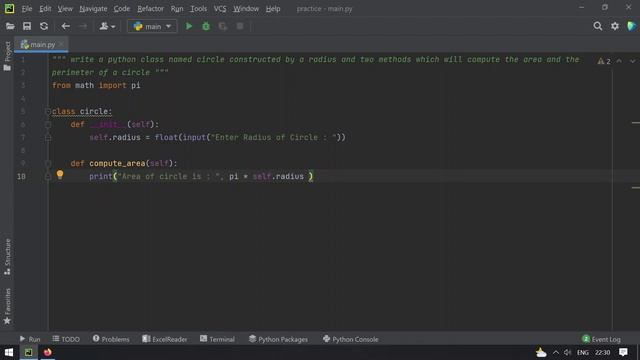Open IDE settings gear icon

pos(615,27)
